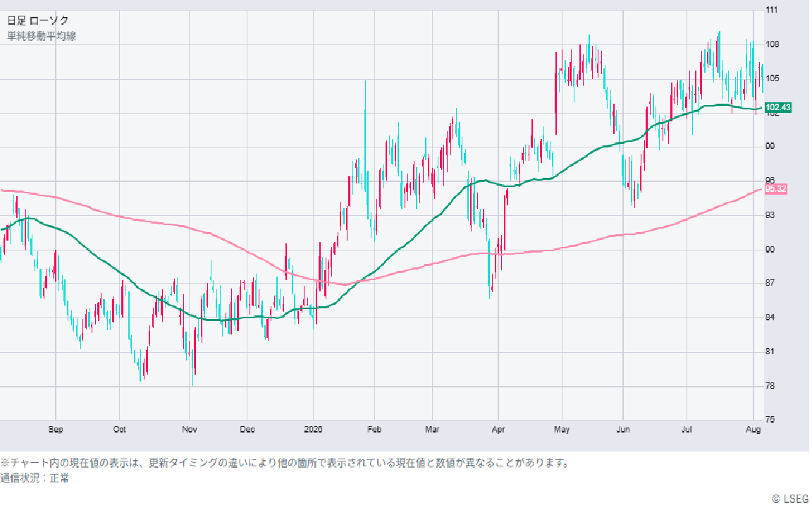
Task: Click the 84 price axis label
Action: [770, 317]
